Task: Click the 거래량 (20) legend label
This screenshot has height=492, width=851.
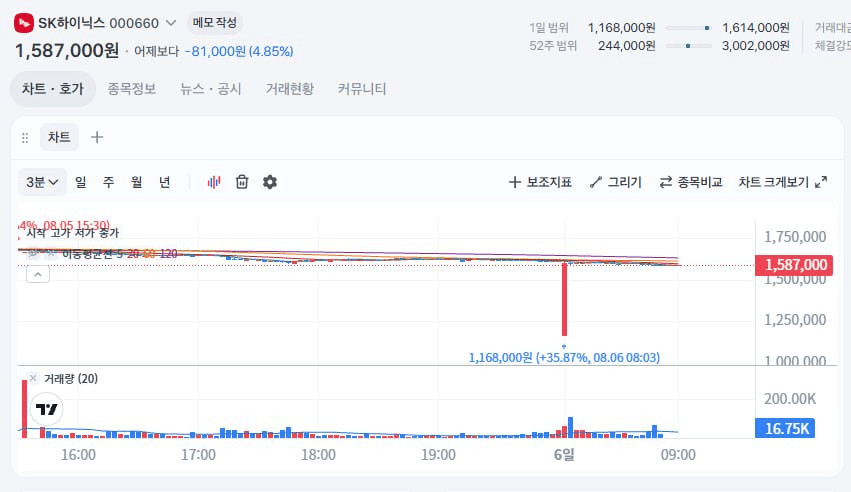Action: click(x=71, y=378)
